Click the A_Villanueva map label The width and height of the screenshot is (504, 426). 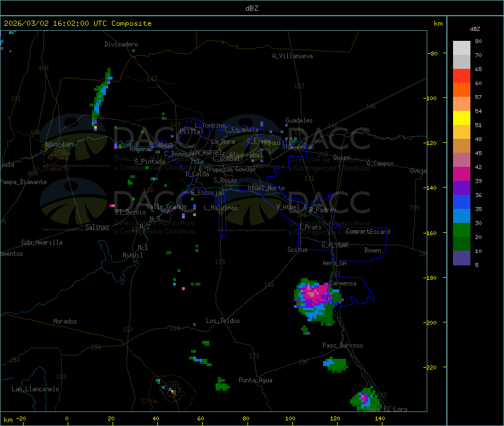pos(292,56)
